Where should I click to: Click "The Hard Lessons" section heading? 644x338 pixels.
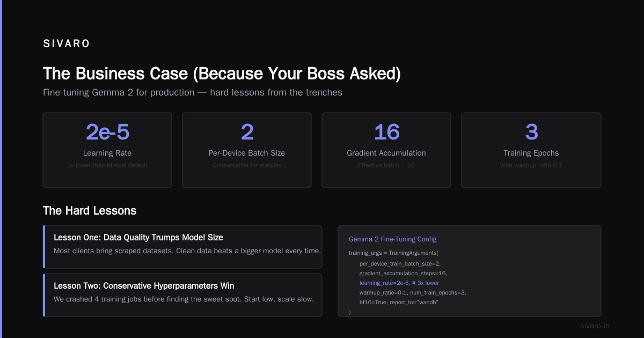[x=90, y=210]
